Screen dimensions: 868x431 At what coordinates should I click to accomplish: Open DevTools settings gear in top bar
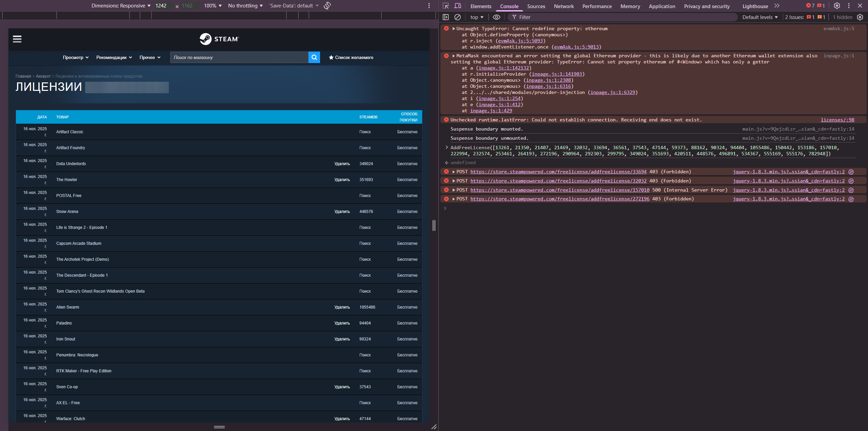(837, 6)
